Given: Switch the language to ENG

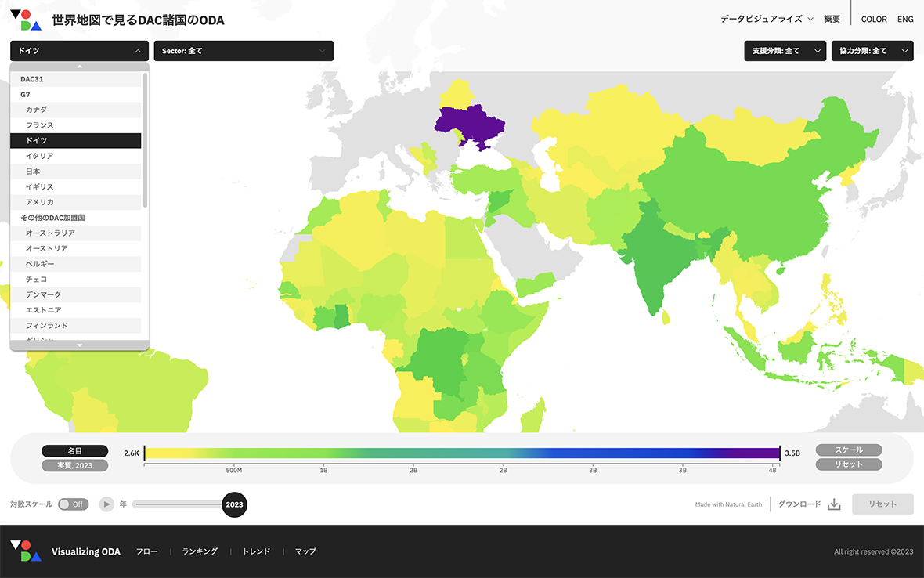Looking at the screenshot, I should coord(905,20).
